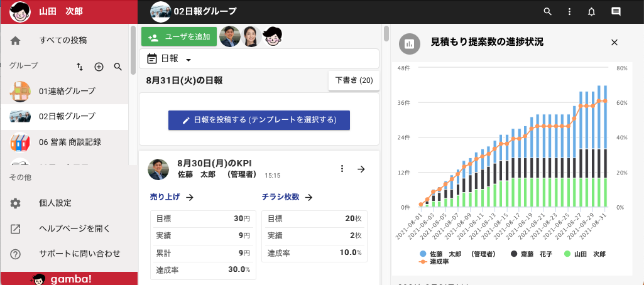Click the arrow next to 売り上げ

(x=189, y=197)
